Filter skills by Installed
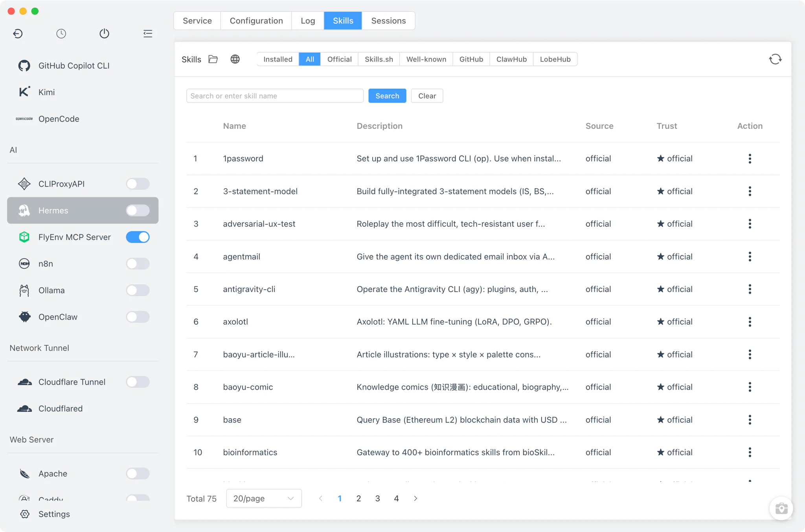 [278, 59]
